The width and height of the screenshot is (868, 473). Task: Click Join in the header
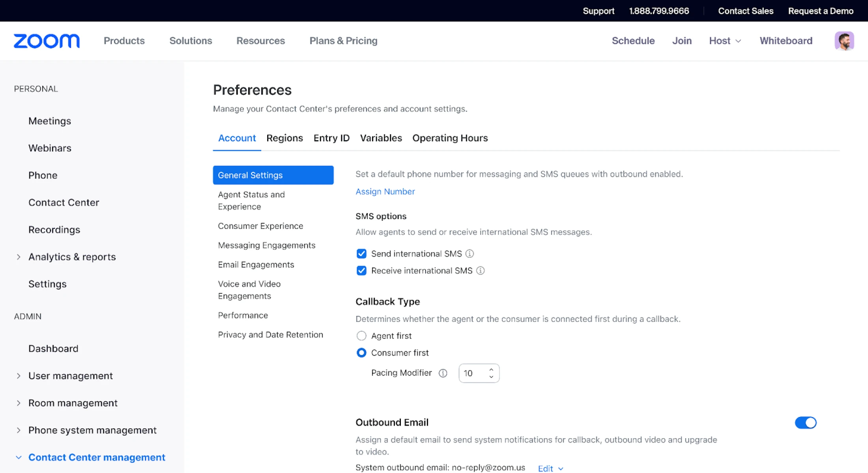coord(682,41)
